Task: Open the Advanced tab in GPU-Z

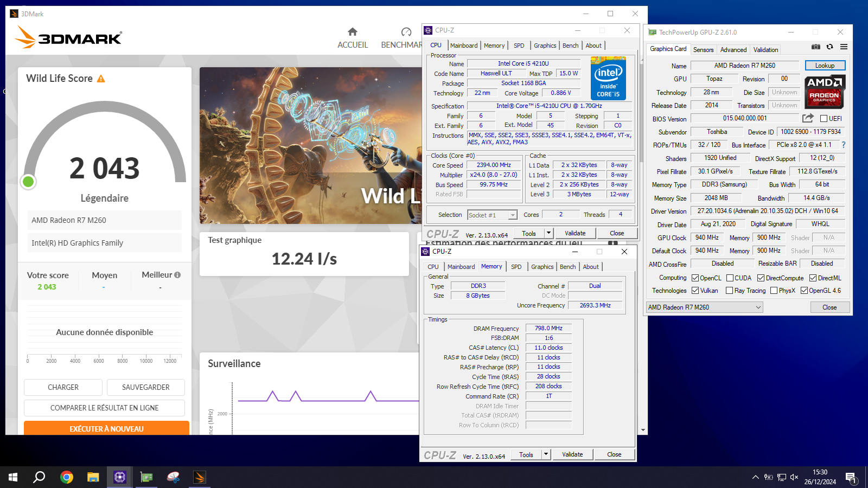Action: (733, 50)
